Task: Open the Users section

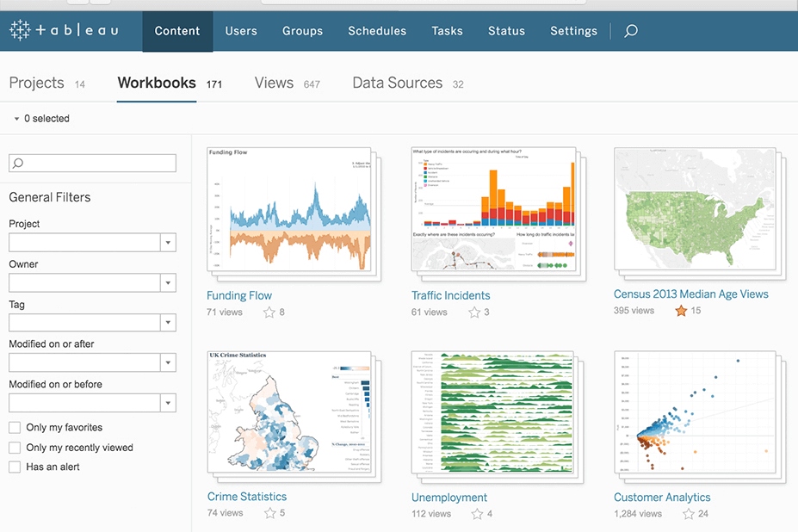Action: [x=241, y=31]
